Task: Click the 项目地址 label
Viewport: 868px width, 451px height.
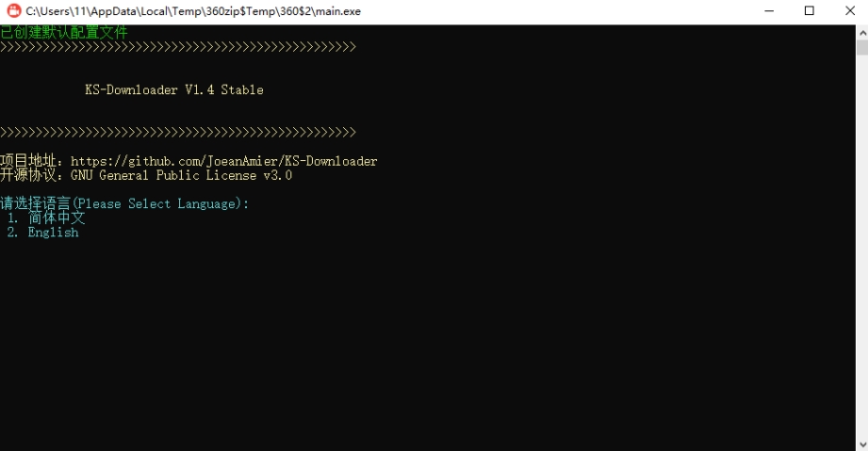Action: (32, 161)
